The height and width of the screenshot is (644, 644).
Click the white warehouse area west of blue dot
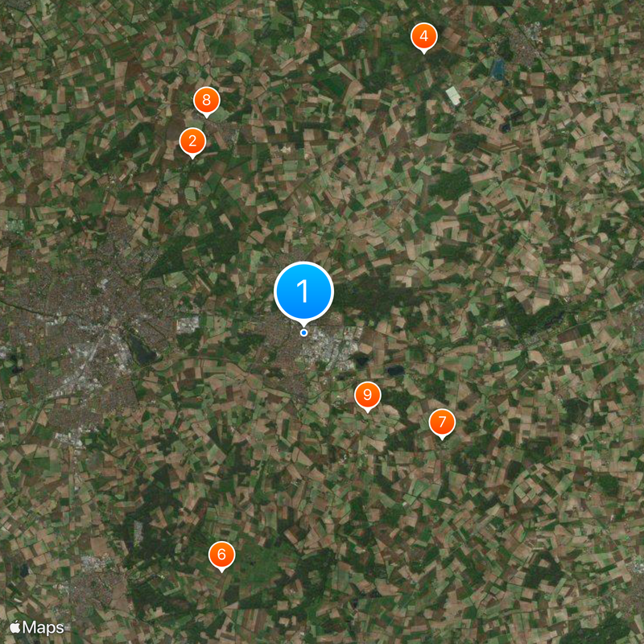[188, 324]
